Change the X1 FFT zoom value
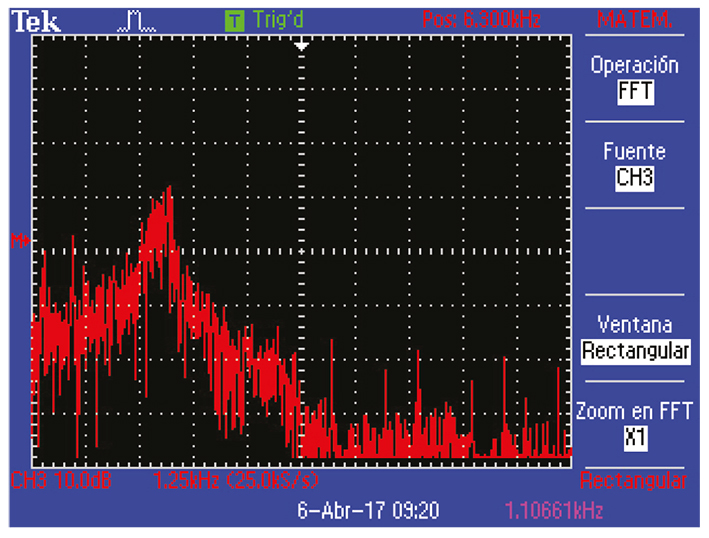The height and width of the screenshot is (538, 709). pyautogui.click(x=634, y=437)
